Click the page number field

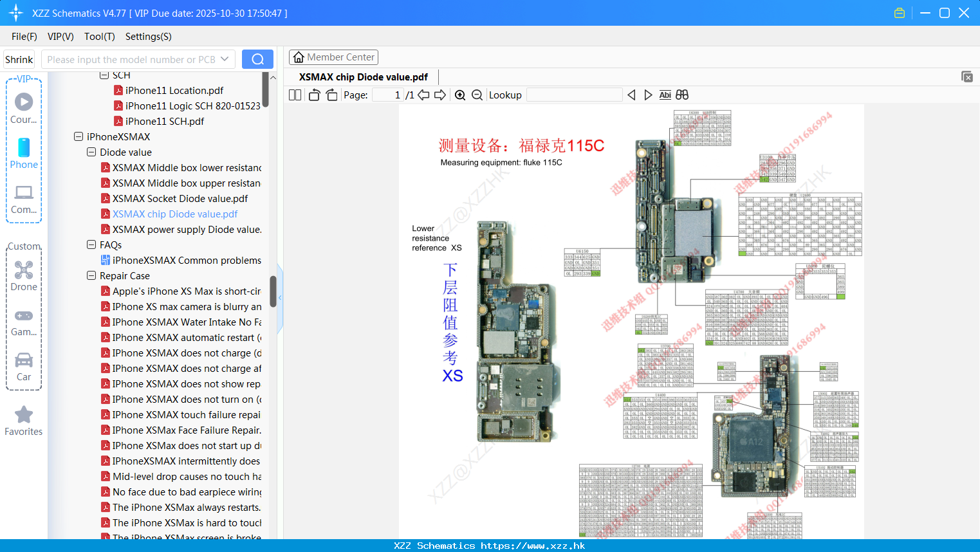click(388, 95)
